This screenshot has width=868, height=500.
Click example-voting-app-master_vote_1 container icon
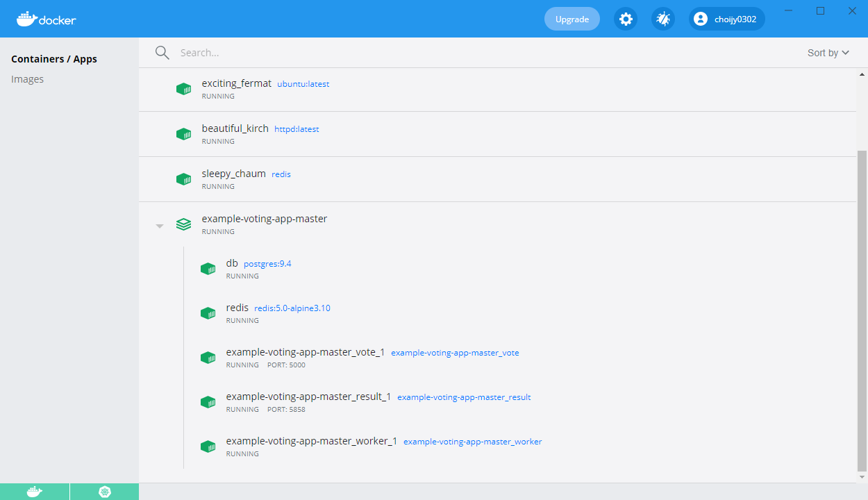point(208,358)
